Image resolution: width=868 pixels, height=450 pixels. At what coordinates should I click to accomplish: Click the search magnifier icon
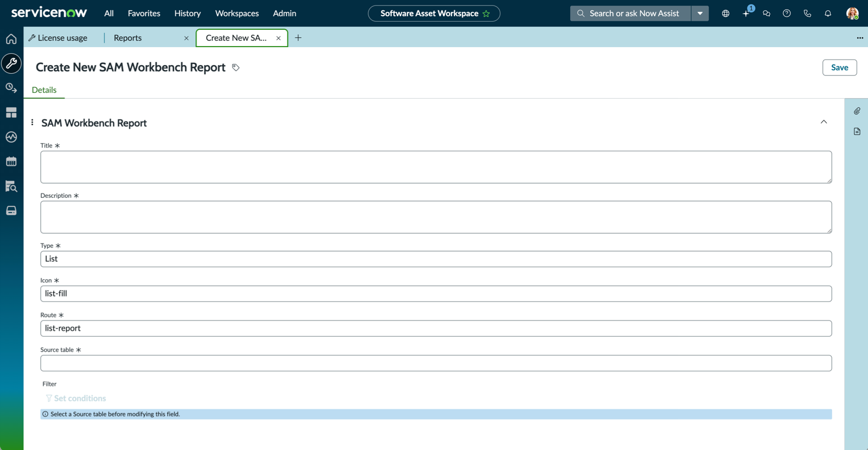tap(580, 14)
